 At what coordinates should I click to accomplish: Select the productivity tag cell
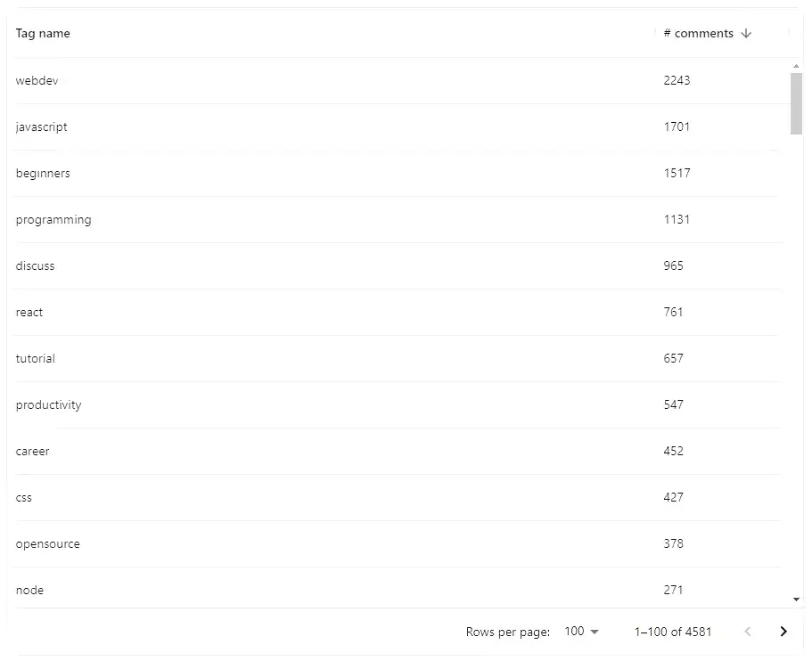[48, 404]
